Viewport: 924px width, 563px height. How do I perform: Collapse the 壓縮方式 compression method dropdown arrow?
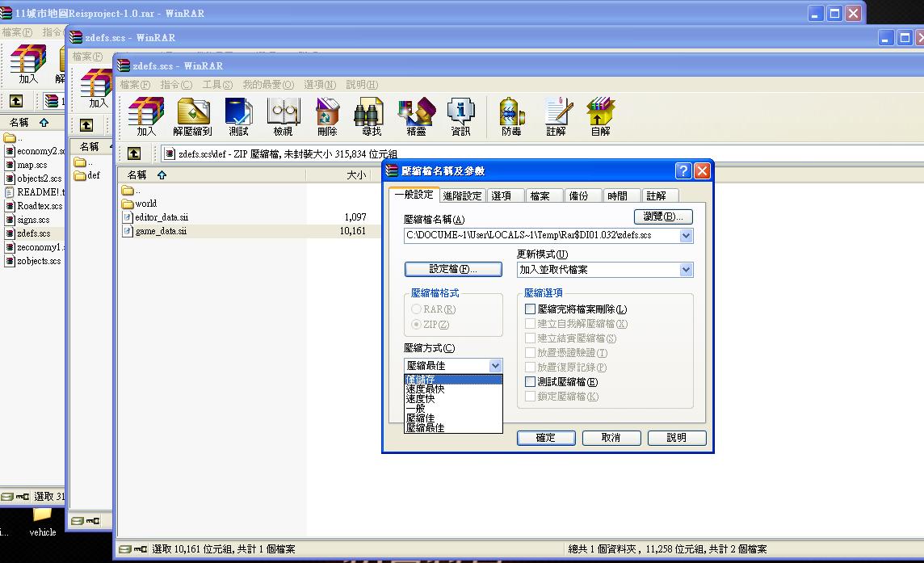pyautogui.click(x=496, y=366)
